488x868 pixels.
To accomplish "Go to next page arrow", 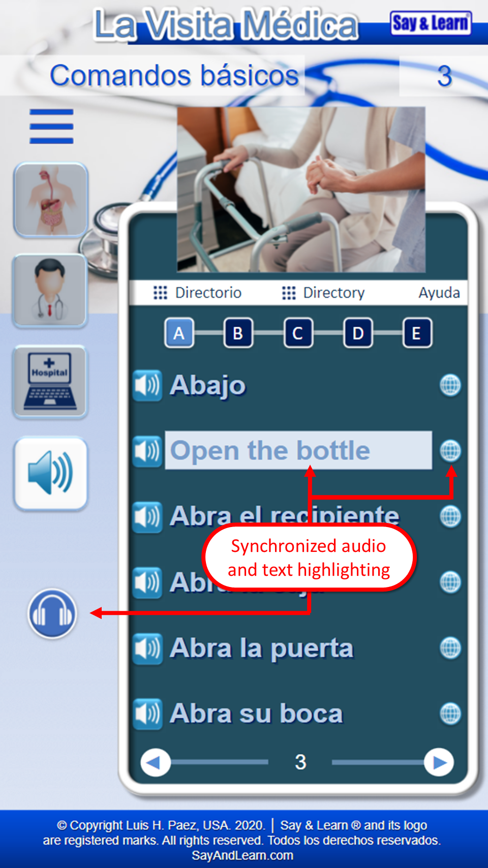I will [439, 762].
